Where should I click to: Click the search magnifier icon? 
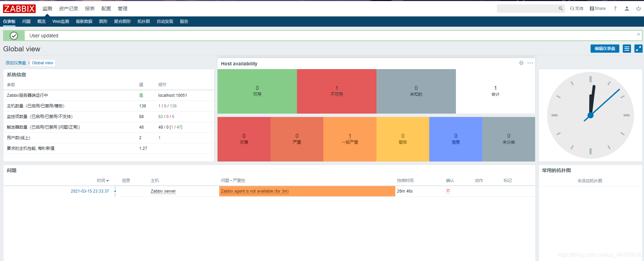click(560, 9)
